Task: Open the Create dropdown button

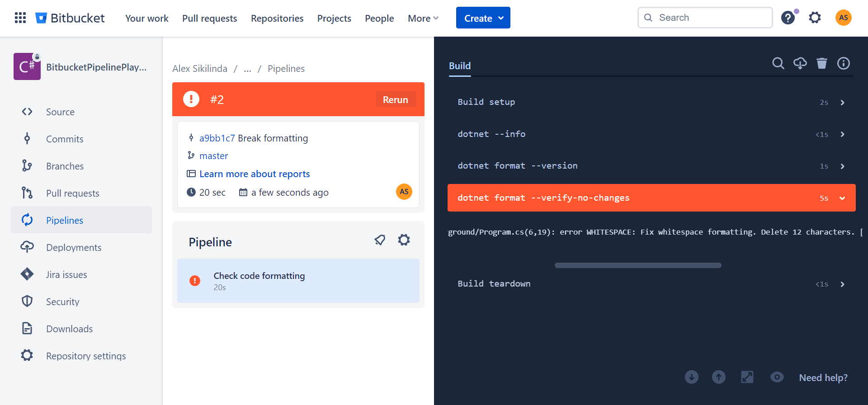Action: point(483,18)
